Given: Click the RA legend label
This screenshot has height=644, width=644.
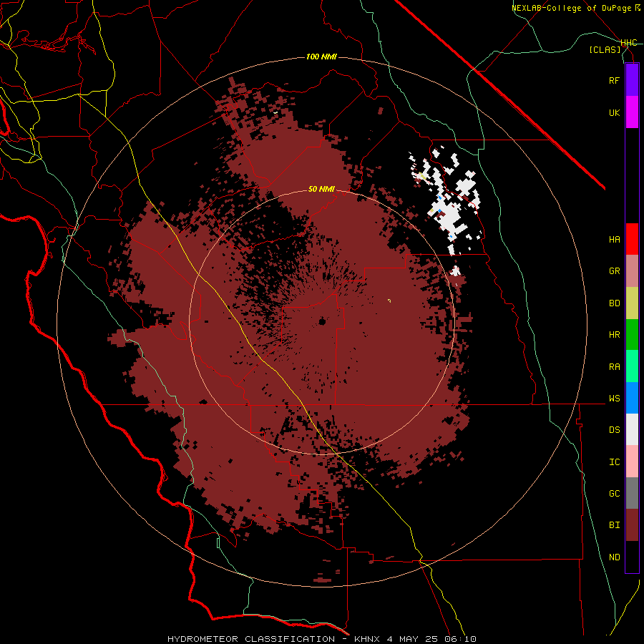Looking at the screenshot, I should point(614,367).
